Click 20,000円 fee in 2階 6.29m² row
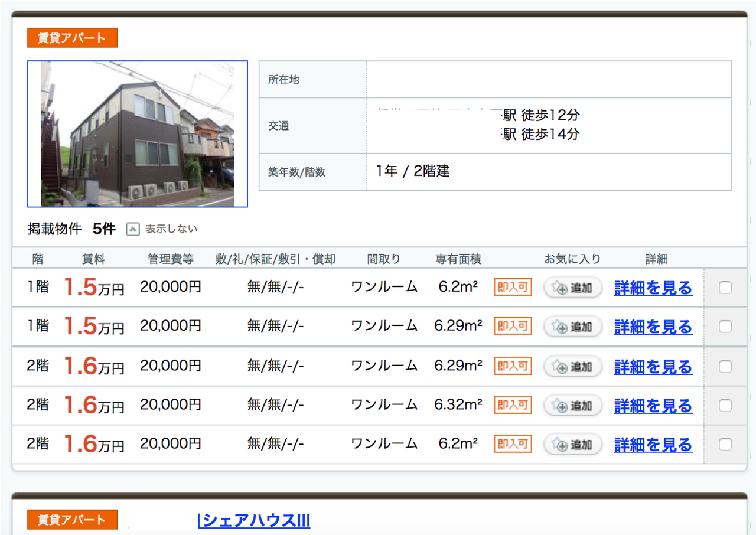Image resolution: width=756 pixels, height=535 pixels. [x=171, y=366]
